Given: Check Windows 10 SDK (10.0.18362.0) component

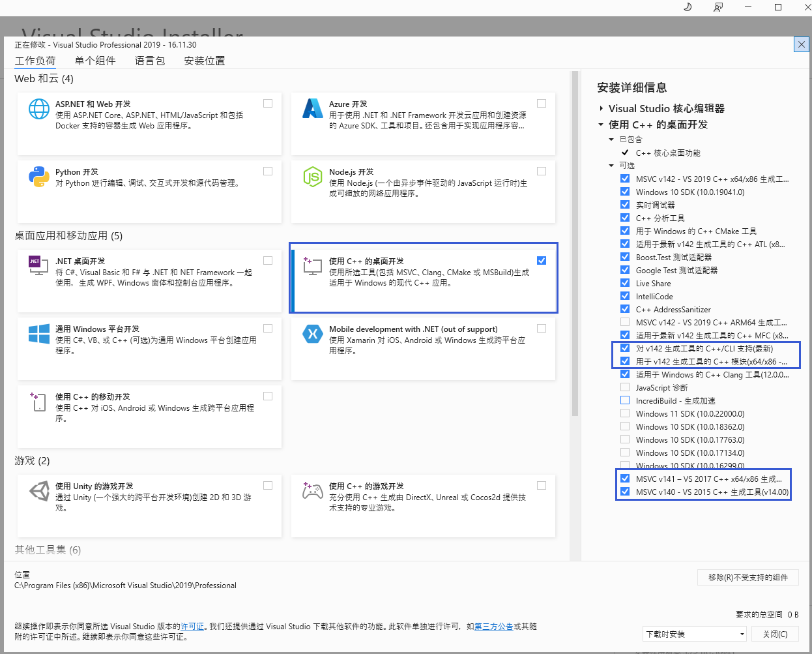Looking at the screenshot, I should point(625,426).
